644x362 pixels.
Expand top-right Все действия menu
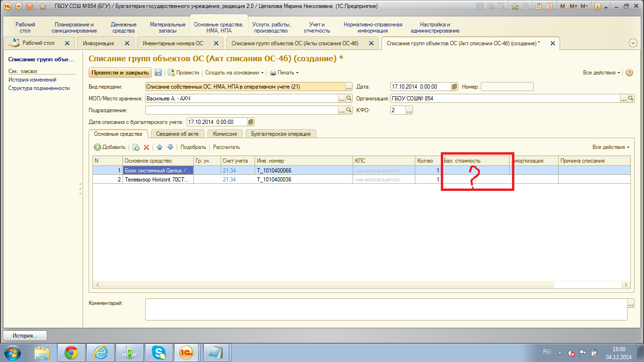click(x=602, y=73)
